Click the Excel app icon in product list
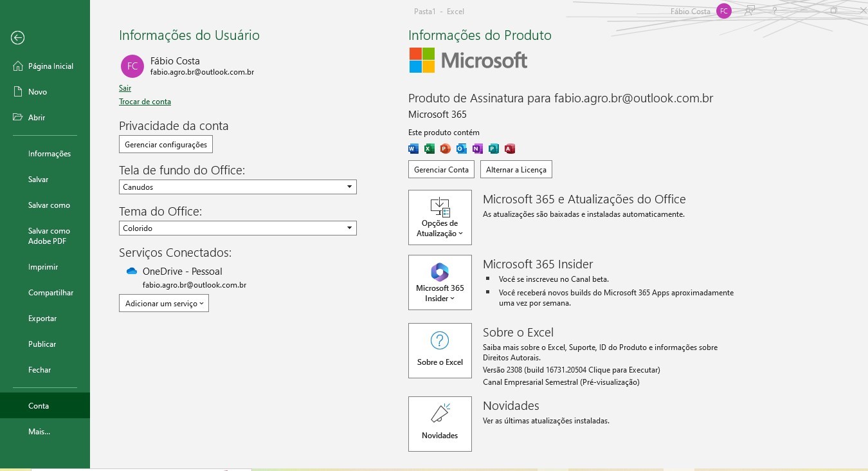This screenshot has width=868, height=471. point(429,149)
